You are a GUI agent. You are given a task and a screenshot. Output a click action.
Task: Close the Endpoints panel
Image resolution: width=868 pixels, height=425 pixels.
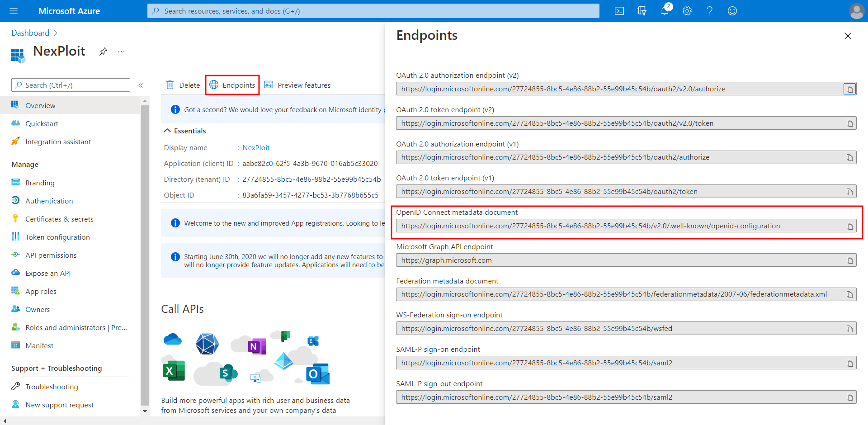pyautogui.click(x=848, y=36)
